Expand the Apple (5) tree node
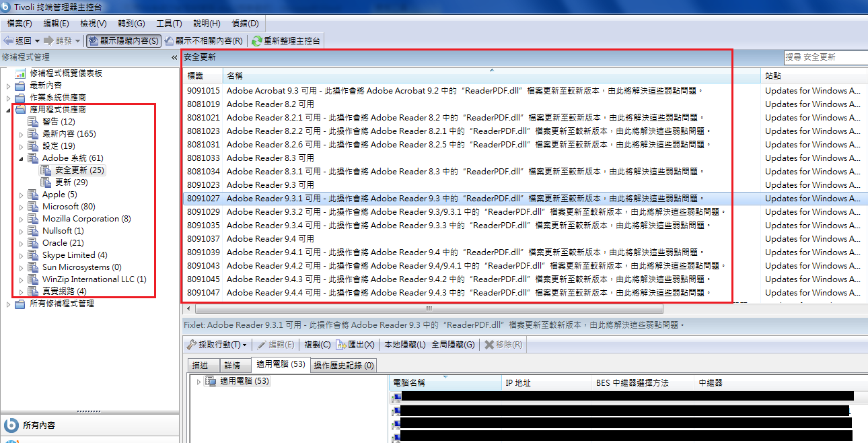This screenshot has width=868, height=443. pyautogui.click(x=22, y=195)
